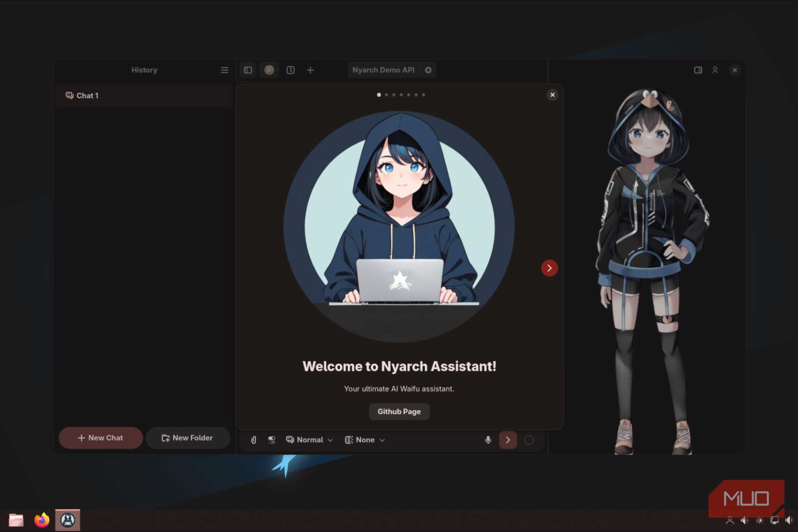Open None brain profile dropdown
This screenshot has height=532, width=798.
point(365,440)
